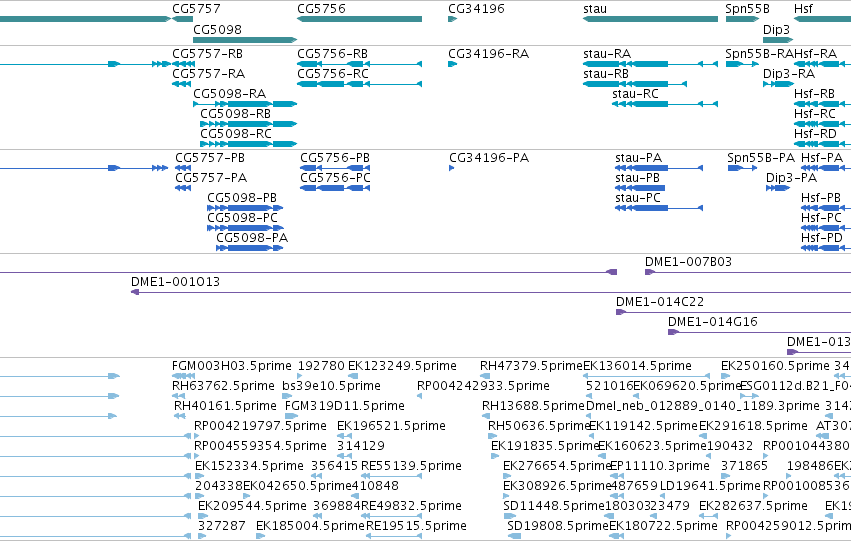Click protein CG34196-PA
851x541 pixels.
pos(489,158)
